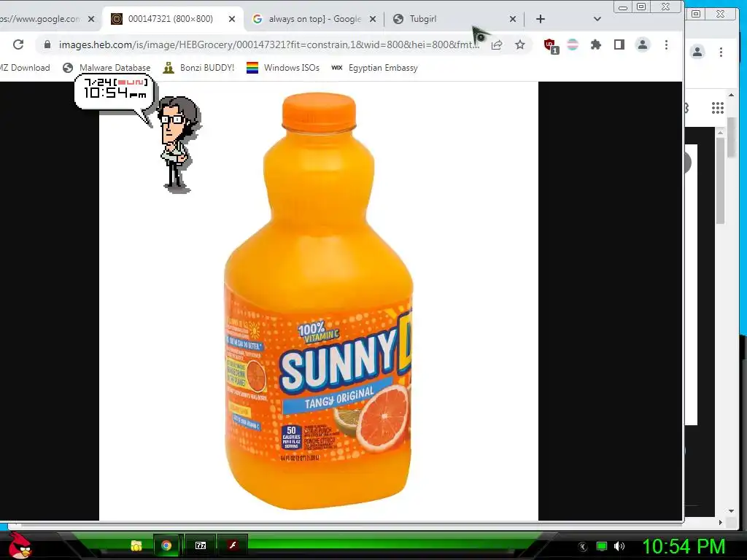Viewport: 747px width, 560px height.
Task: Open the Windows ISOs bookmark
Action: (x=283, y=68)
